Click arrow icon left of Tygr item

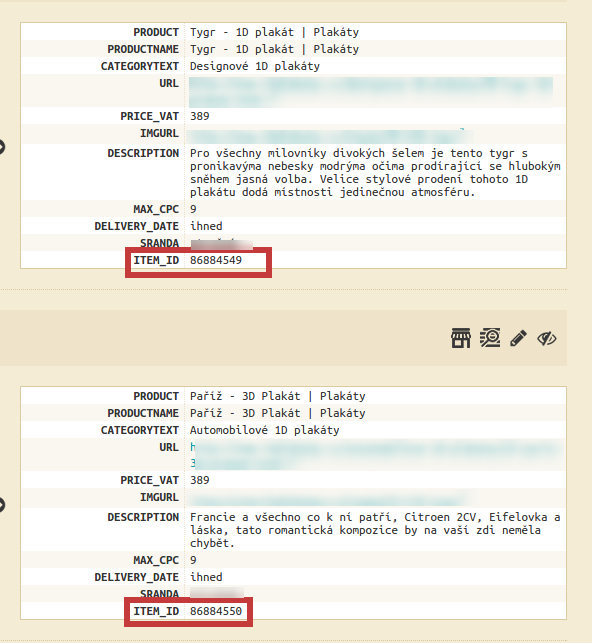2,147
